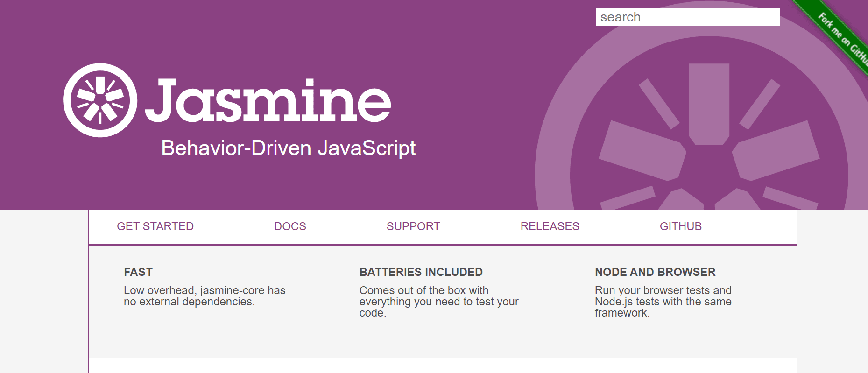Click the white content panel below the features

tap(442, 365)
